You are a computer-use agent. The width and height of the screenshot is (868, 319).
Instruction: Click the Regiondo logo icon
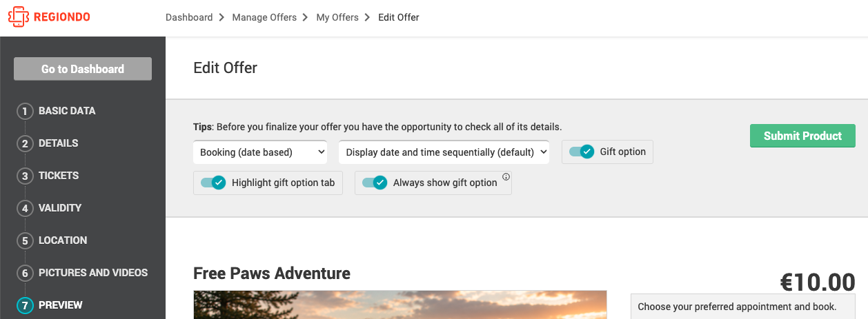(18, 17)
